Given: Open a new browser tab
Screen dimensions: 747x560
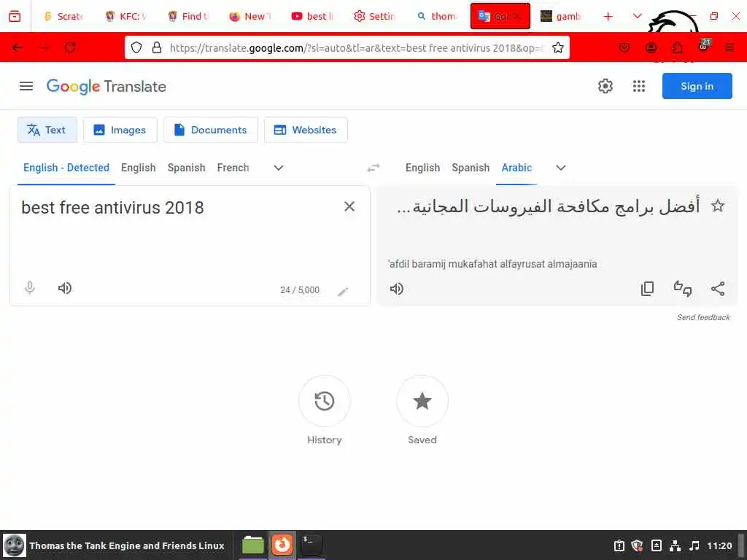Looking at the screenshot, I should point(608,17).
